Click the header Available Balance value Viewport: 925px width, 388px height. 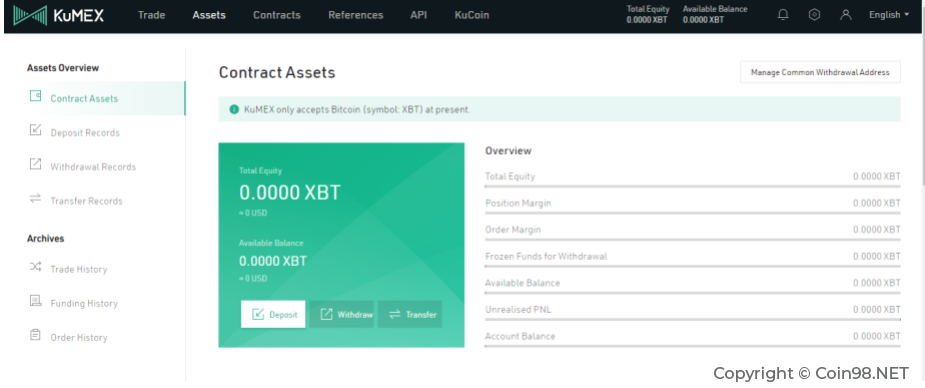(x=703, y=19)
